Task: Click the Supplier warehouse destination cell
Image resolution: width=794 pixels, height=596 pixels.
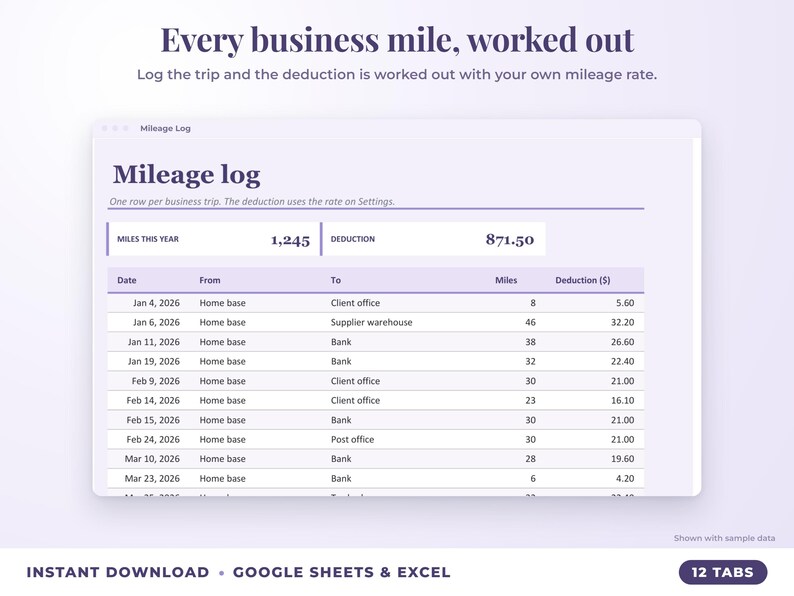Action: [371, 322]
